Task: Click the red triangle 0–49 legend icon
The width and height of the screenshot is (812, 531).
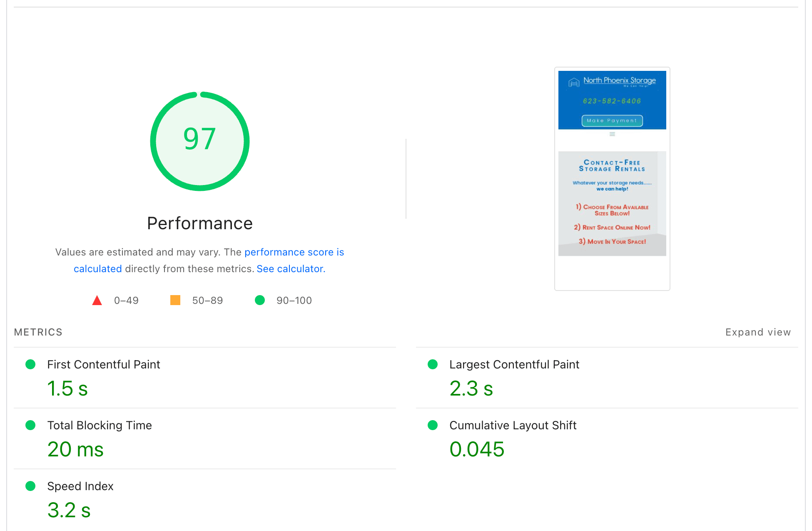Action: coord(97,301)
